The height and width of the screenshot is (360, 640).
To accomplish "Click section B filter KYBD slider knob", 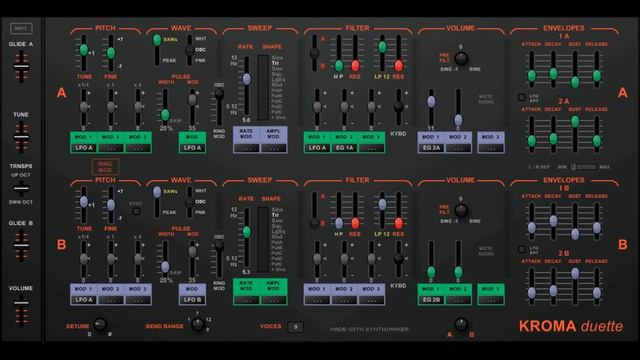I will pos(398,258).
